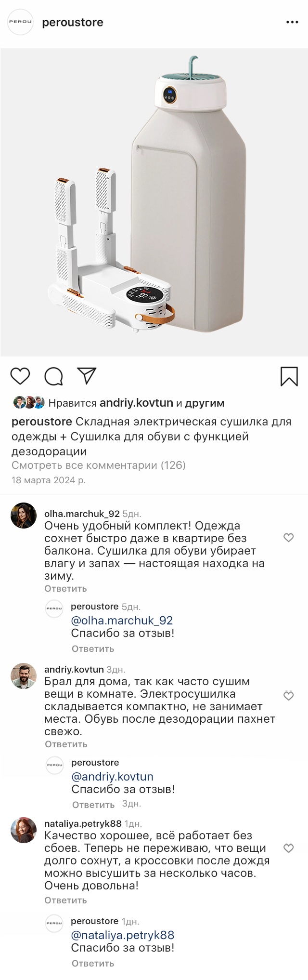Viewport: 308px width, 980px height.
Task: Open nataliya.petryk88's avatar
Action: (24, 830)
